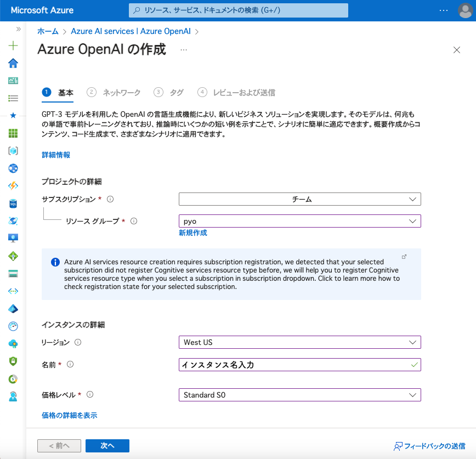Image resolution: width=476 pixels, height=459 pixels.
Task: Click the Microsoft Azure logo text
Action: (42, 10)
